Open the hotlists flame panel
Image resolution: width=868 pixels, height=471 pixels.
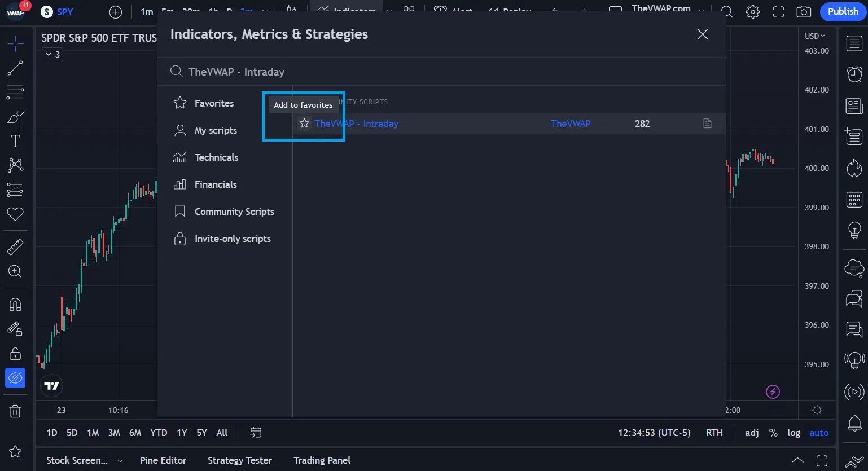[x=854, y=168]
